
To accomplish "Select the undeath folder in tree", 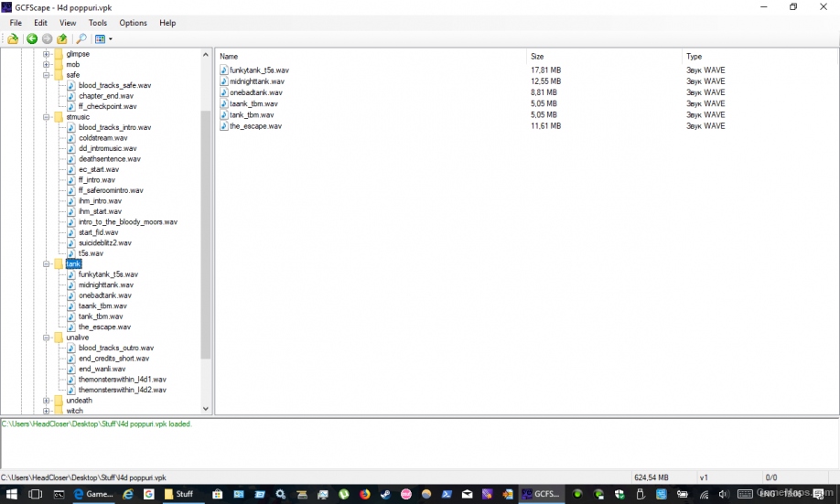I will [80, 401].
